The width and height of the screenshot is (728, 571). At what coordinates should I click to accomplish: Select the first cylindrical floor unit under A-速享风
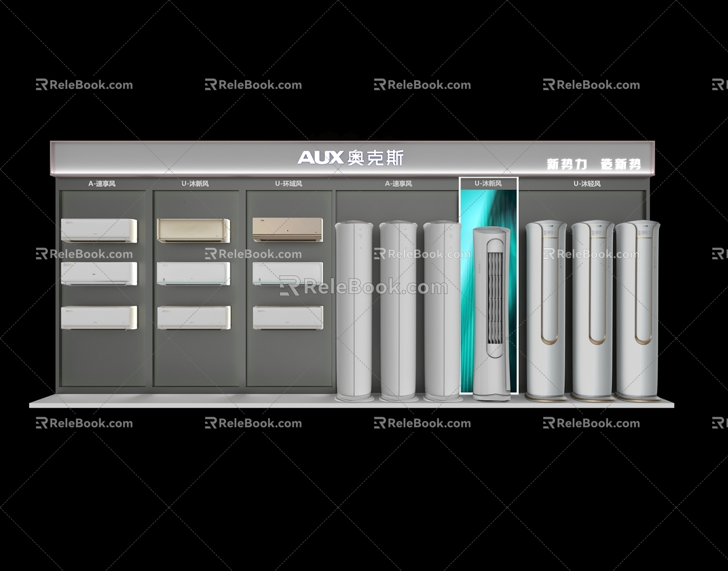pyautogui.click(x=354, y=310)
